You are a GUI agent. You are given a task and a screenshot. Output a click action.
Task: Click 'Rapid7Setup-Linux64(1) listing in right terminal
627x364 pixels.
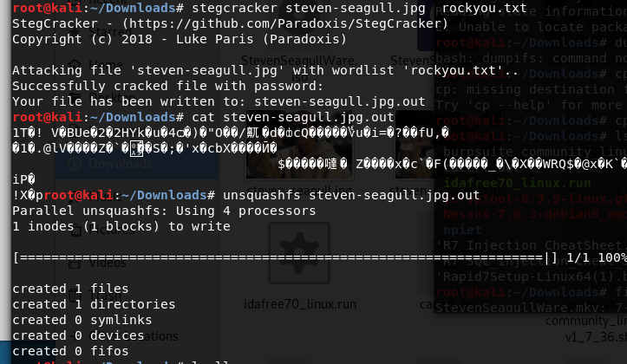(x=532, y=276)
